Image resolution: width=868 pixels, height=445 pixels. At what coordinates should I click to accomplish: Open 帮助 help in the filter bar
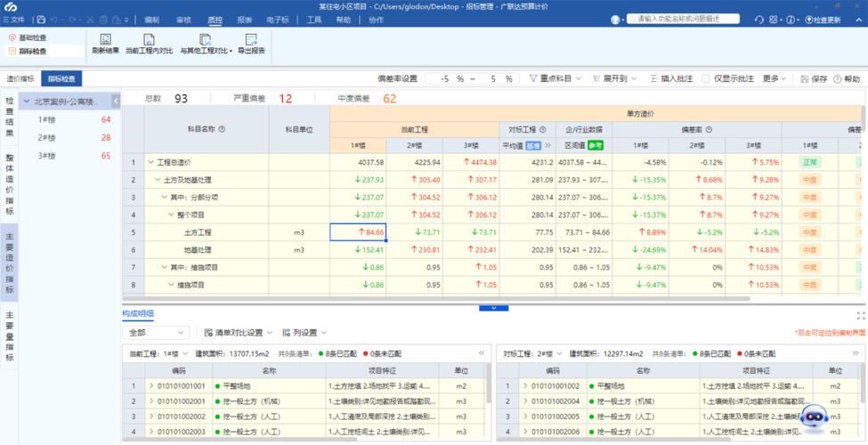point(847,79)
